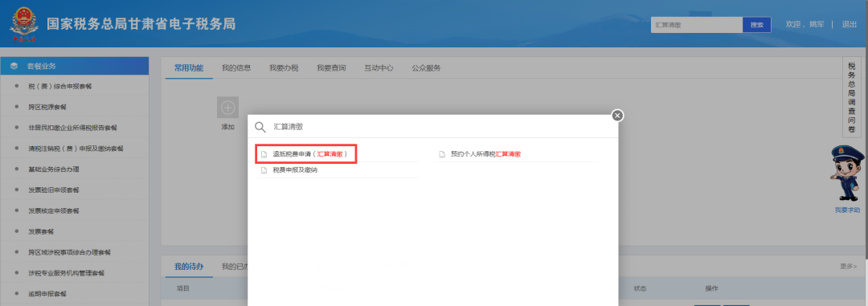Image resolution: width=868 pixels, height=306 pixels.
Task: Click document icon beside 预约个人所得税汇算清缴
Action: point(442,154)
